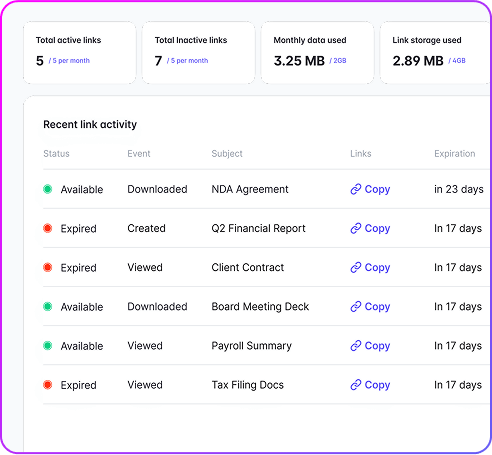This screenshot has height=455, width=492.
Task: Click the chain-link icon for Board Meeting Deck
Action: pos(356,306)
